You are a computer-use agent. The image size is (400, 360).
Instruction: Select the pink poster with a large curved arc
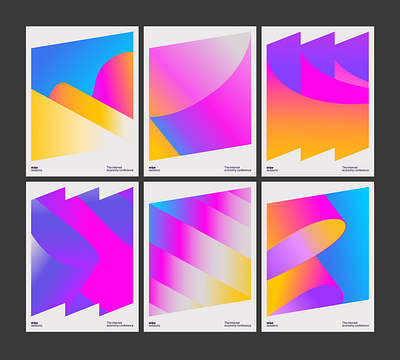pyautogui.click(x=200, y=101)
